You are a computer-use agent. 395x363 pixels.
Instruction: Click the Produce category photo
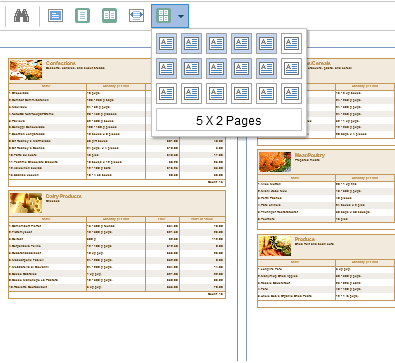(275, 246)
